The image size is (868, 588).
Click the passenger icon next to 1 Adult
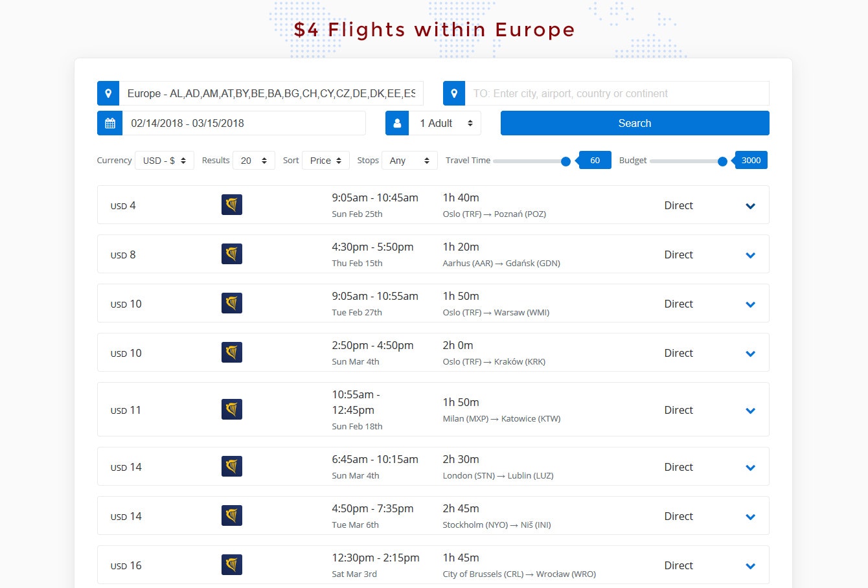click(397, 122)
